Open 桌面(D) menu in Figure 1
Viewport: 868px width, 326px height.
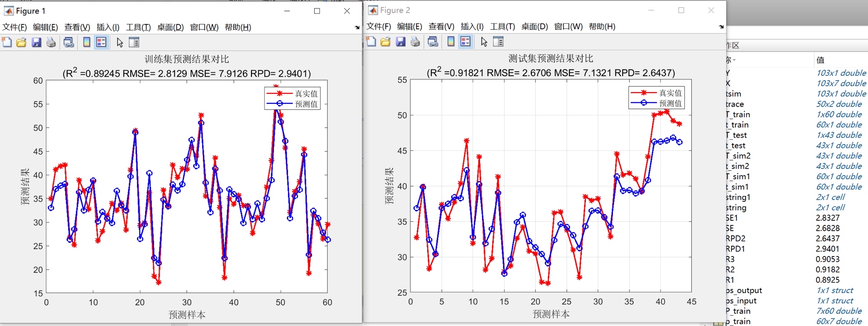pyautogui.click(x=170, y=27)
